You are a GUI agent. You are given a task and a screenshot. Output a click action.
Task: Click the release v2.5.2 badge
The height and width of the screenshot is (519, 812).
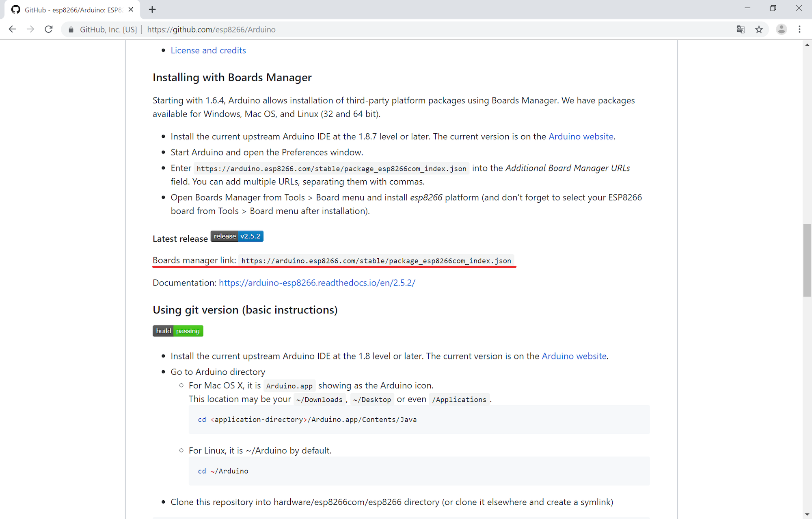coord(237,236)
